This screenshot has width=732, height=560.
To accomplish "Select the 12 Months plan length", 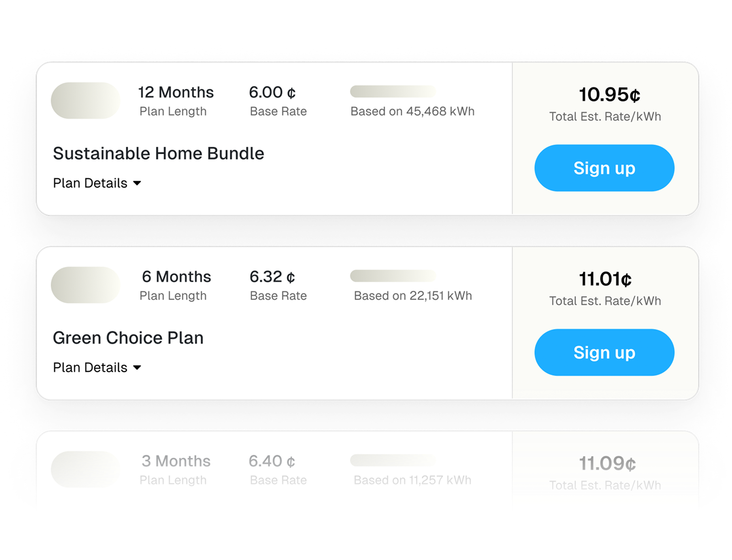I will [x=176, y=92].
